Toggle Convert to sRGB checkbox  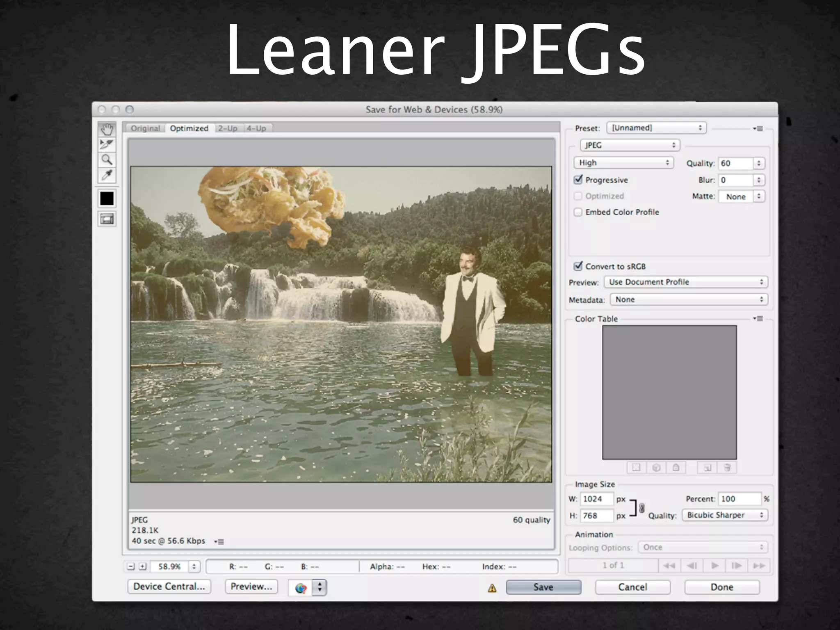tap(578, 266)
